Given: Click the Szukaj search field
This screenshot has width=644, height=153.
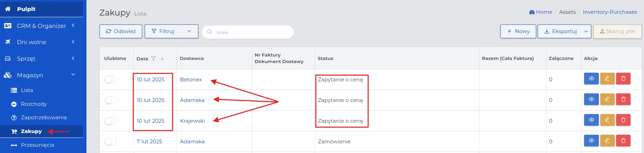Looking at the screenshot, I should (x=248, y=32).
